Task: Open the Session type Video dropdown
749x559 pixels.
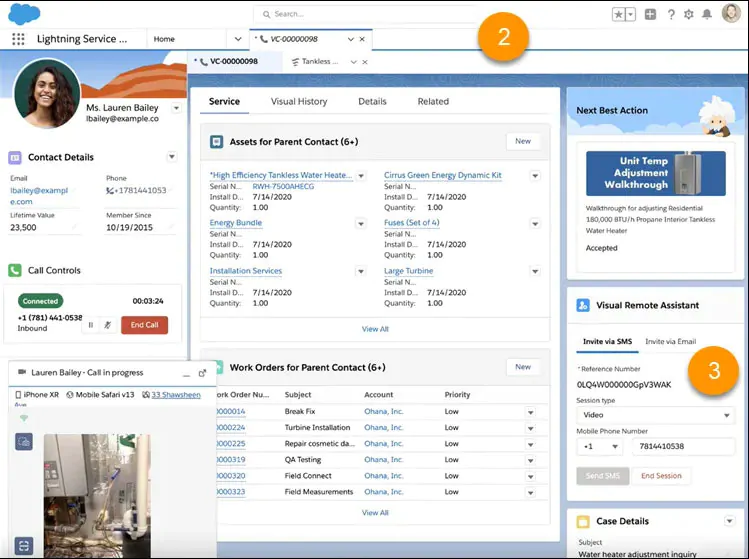Action: (655, 415)
